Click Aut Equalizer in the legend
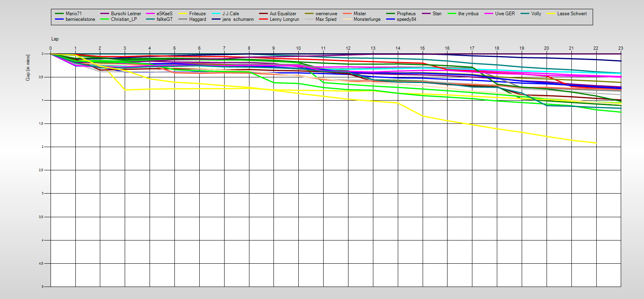This screenshot has height=299, width=644. pyautogui.click(x=283, y=14)
